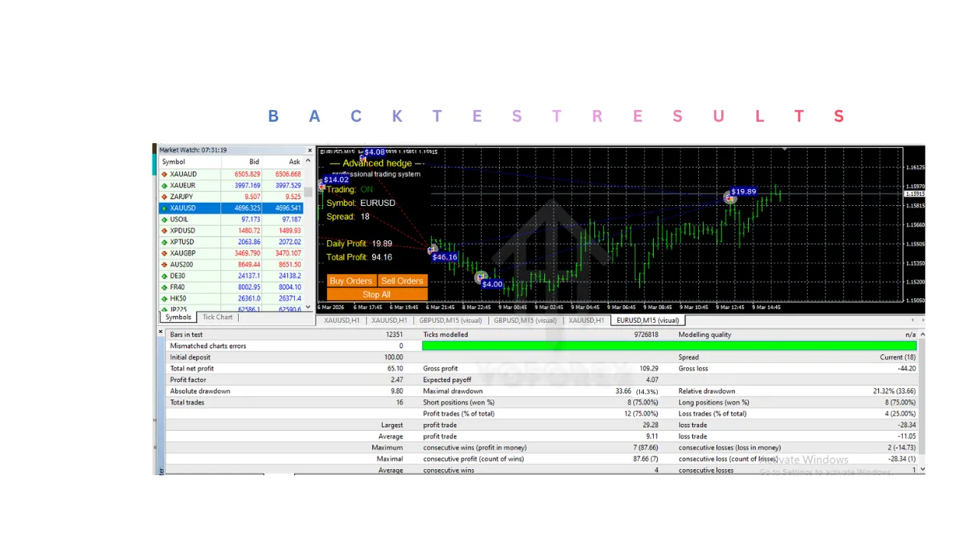The width and height of the screenshot is (980, 551).
Task: Click the Stop All button
Action: click(x=377, y=294)
